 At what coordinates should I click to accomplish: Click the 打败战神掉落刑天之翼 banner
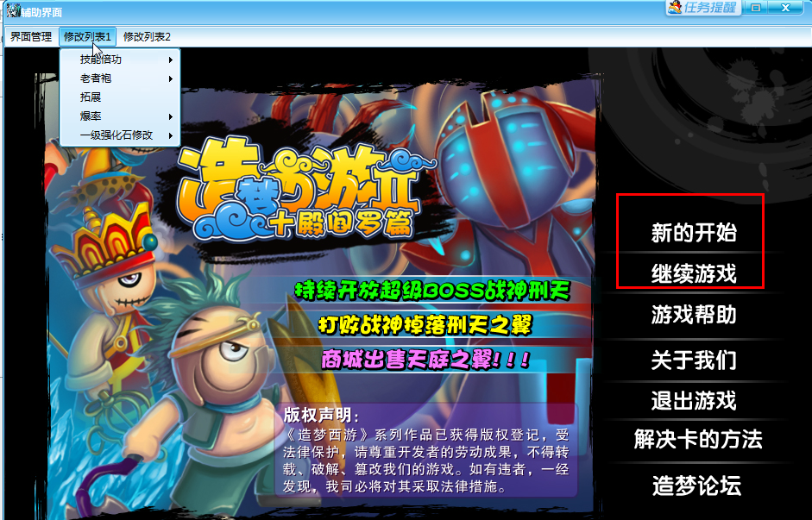(x=425, y=325)
